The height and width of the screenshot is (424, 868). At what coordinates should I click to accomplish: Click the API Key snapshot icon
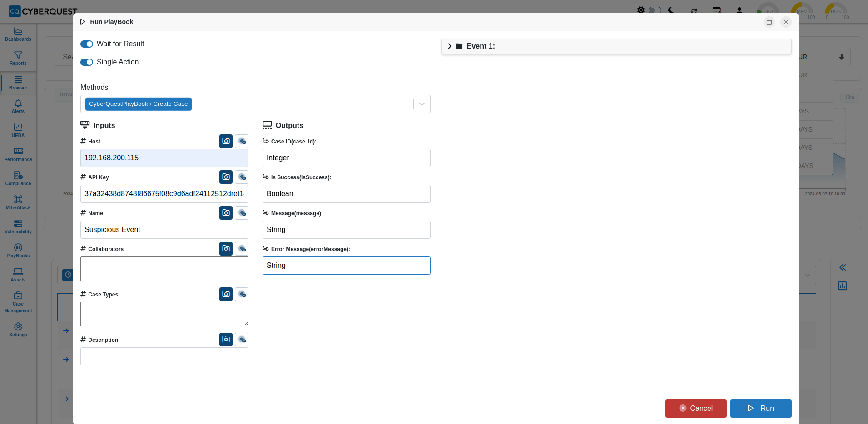(226, 177)
